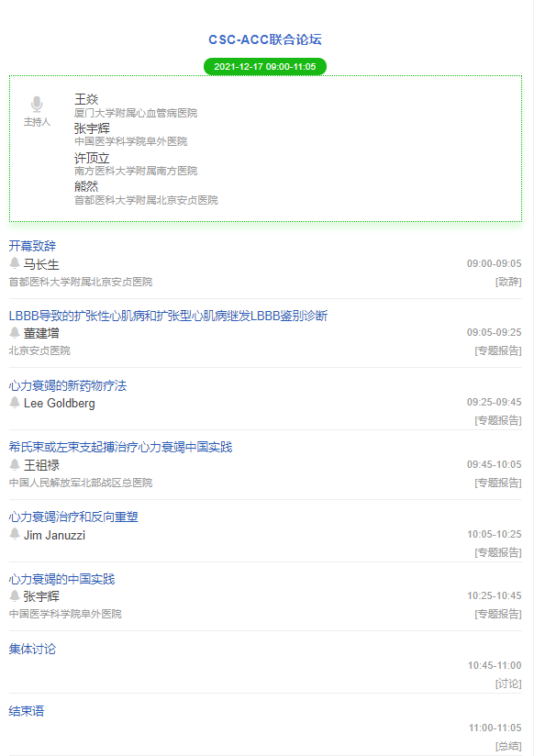Click the bell next to speaker 张宇辉

[15, 596]
